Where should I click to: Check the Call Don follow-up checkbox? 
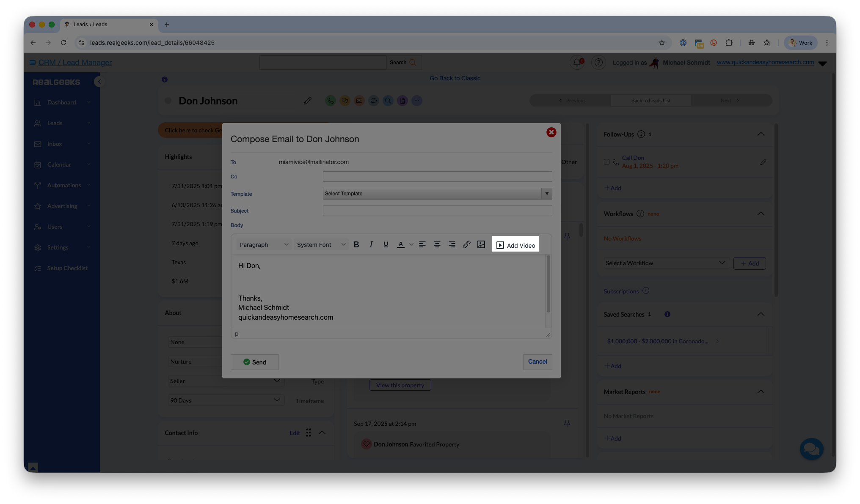606,162
